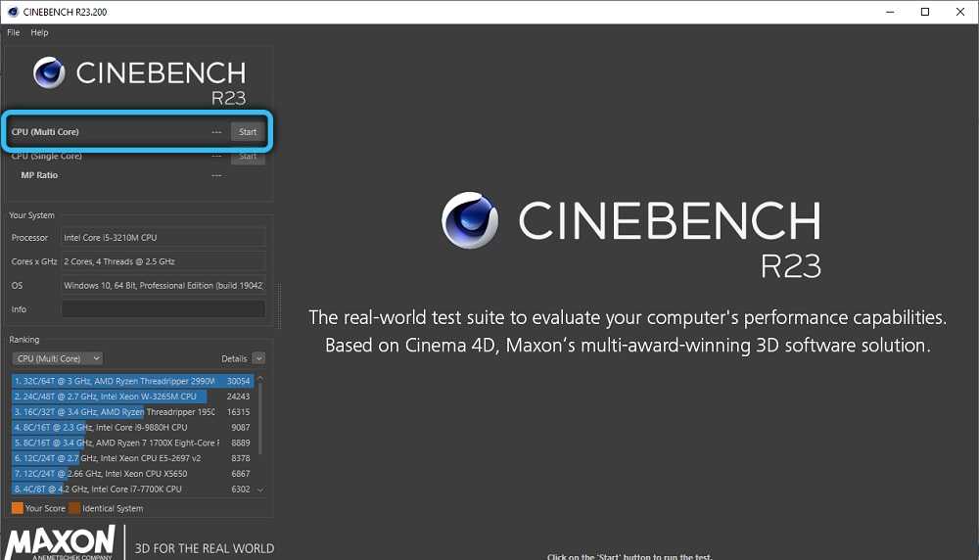Image resolution: width=979 pixels, height=560 pixels.
Task: Maximize the Cinebench window
Action: [925, 12]
